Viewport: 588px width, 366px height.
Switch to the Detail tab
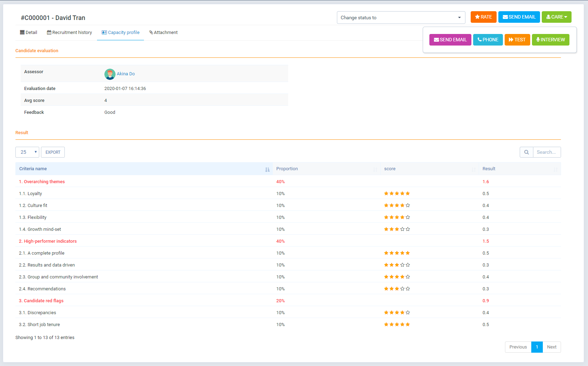pos(29,33)
